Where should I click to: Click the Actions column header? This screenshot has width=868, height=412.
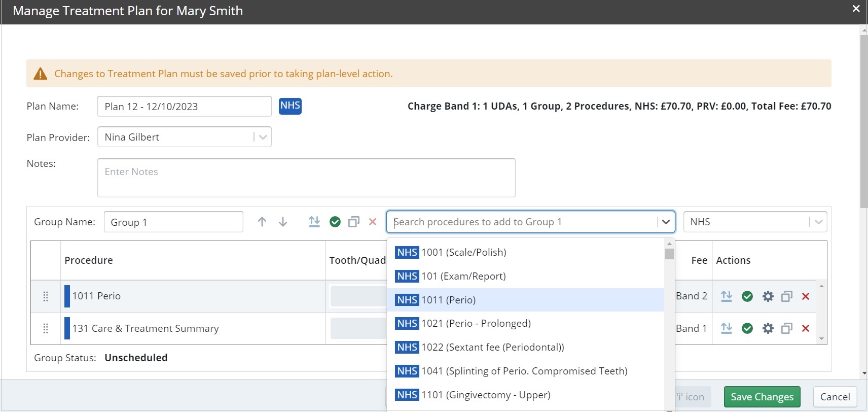[733, 260]
